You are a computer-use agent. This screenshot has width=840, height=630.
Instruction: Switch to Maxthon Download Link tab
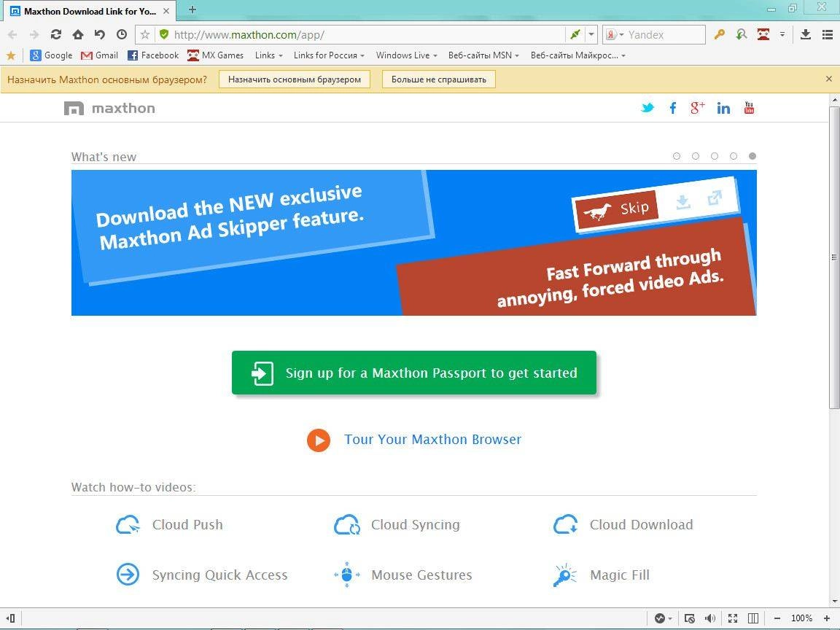90,11
